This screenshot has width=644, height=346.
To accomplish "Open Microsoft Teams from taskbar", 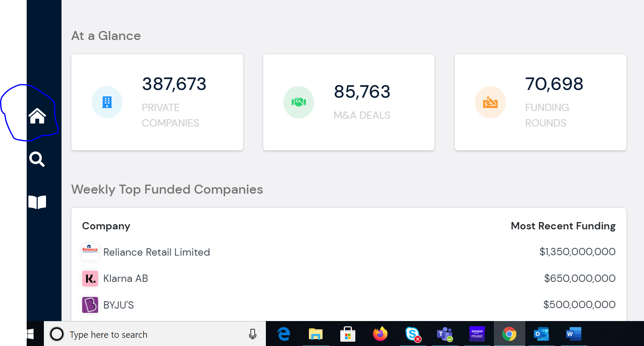I will point(444,334).
